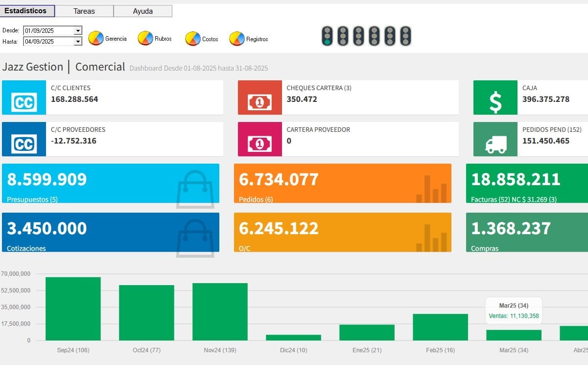The width and height of the screenshot is (588, 365).
Task: Open the Presupuestos (5) tile
Action: click(x=111, y=183)
